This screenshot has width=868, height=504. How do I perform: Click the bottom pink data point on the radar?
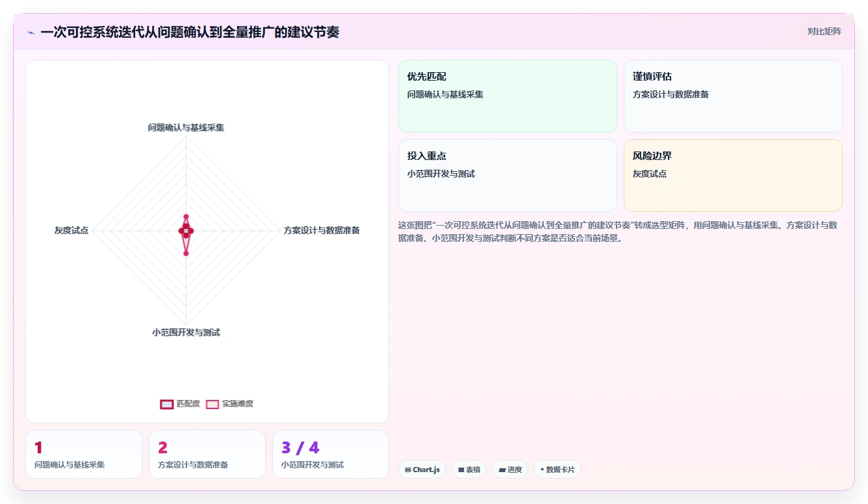pyautogui.click(x=186, y=254)
